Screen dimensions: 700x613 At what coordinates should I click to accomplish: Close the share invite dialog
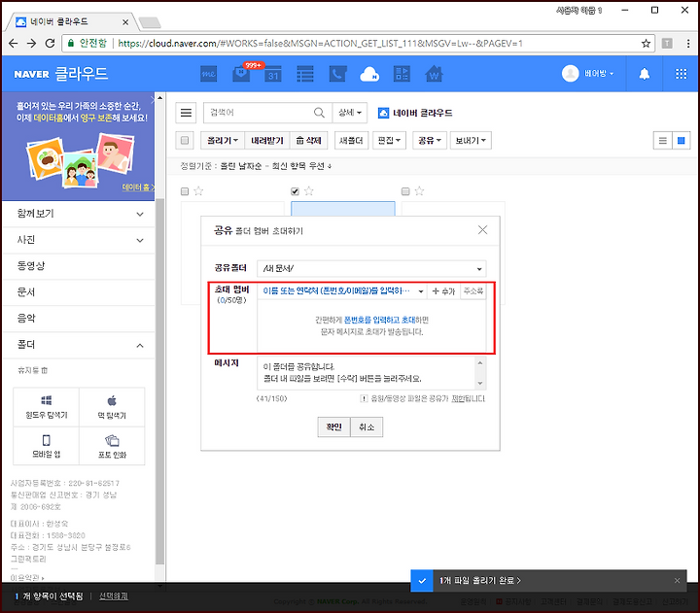(482, 230)
